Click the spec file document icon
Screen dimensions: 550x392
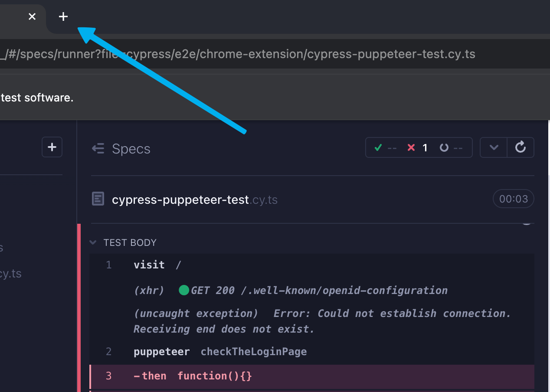click(98, 199)
